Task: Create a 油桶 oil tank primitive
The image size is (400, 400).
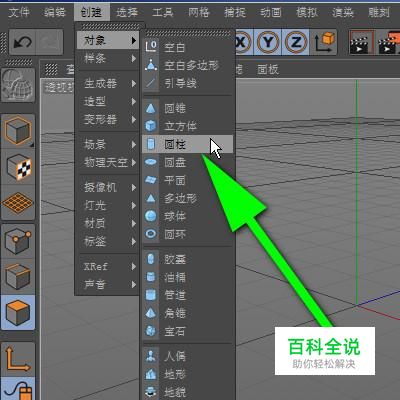Action: pyautogui.click(x=187, y=277)
